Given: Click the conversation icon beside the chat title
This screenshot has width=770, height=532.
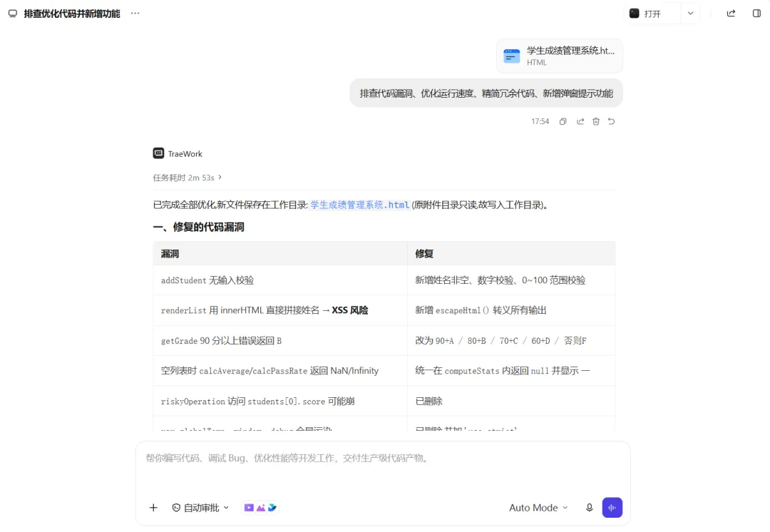Looking at the screenshot, I should click(13, 14).
